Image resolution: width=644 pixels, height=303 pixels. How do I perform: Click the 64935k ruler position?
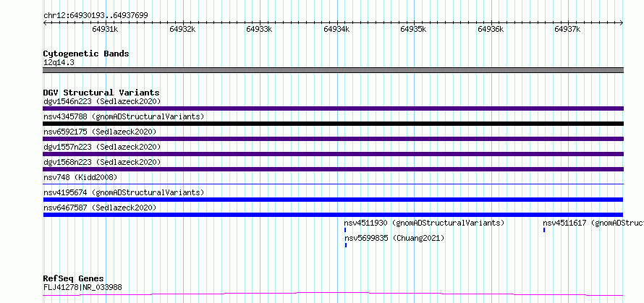tap(413, 29)
